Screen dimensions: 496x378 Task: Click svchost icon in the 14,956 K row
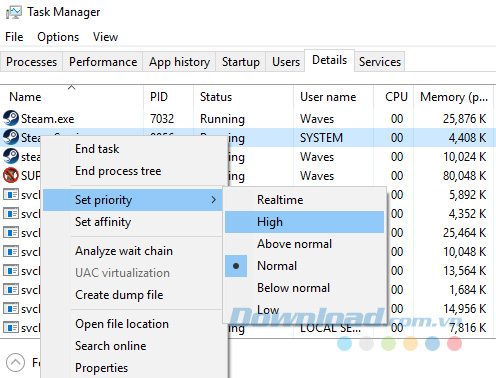[x=11, y=308]
